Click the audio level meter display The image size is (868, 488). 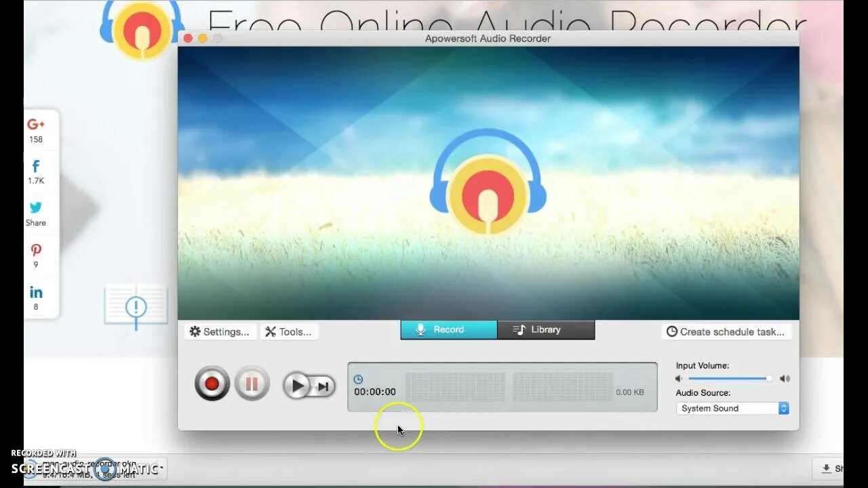click(x=509, y=387)
